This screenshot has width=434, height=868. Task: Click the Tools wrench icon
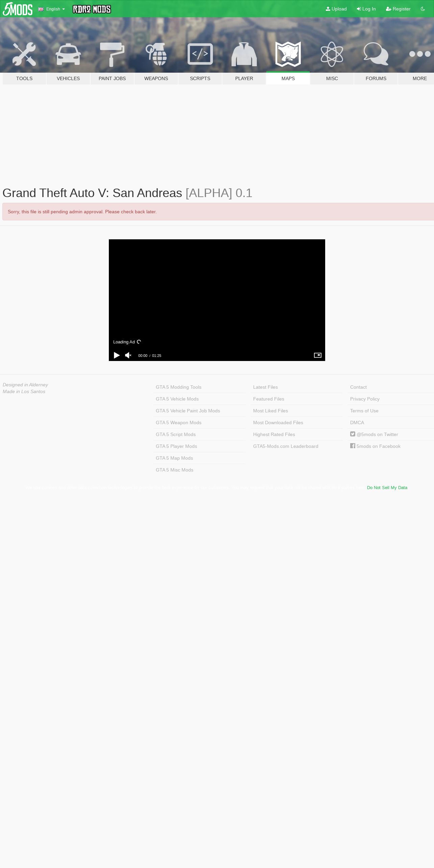(x=24, y=54)
